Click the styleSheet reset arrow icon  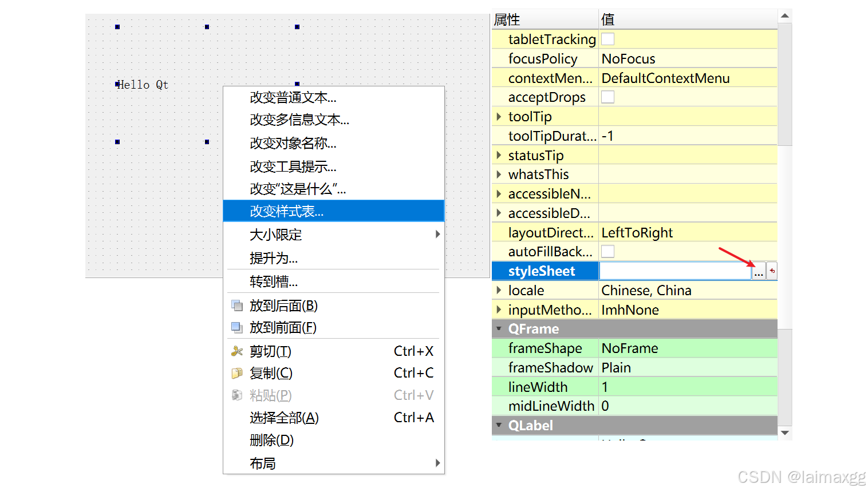(x=772, y=271)
